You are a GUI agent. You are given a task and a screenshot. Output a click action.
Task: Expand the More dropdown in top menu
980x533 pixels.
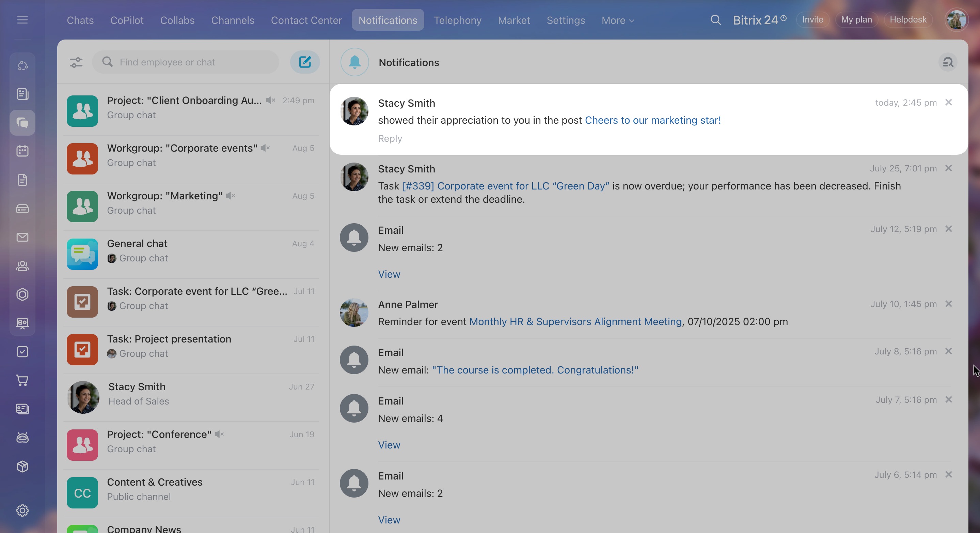tap(618, 20)
